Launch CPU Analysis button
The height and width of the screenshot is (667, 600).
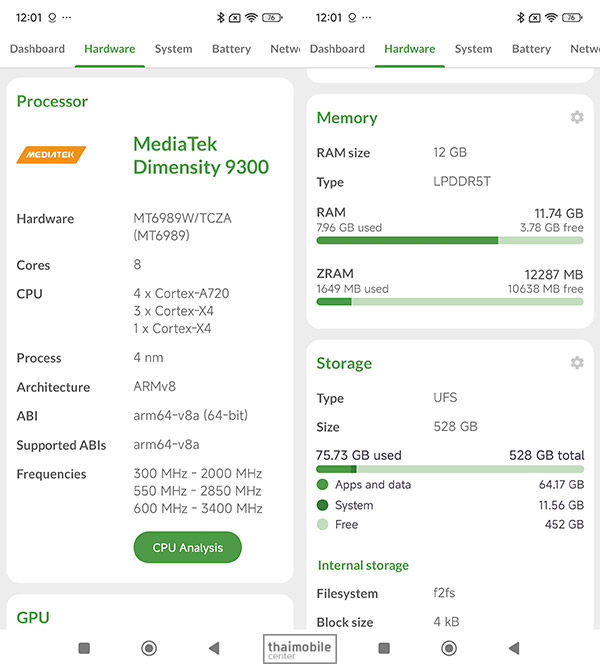(188, 547)
